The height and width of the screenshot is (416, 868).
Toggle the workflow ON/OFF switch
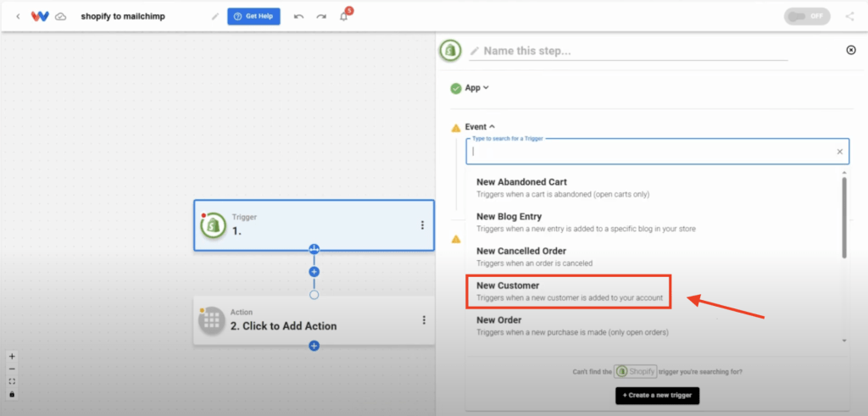pos(807,16)
